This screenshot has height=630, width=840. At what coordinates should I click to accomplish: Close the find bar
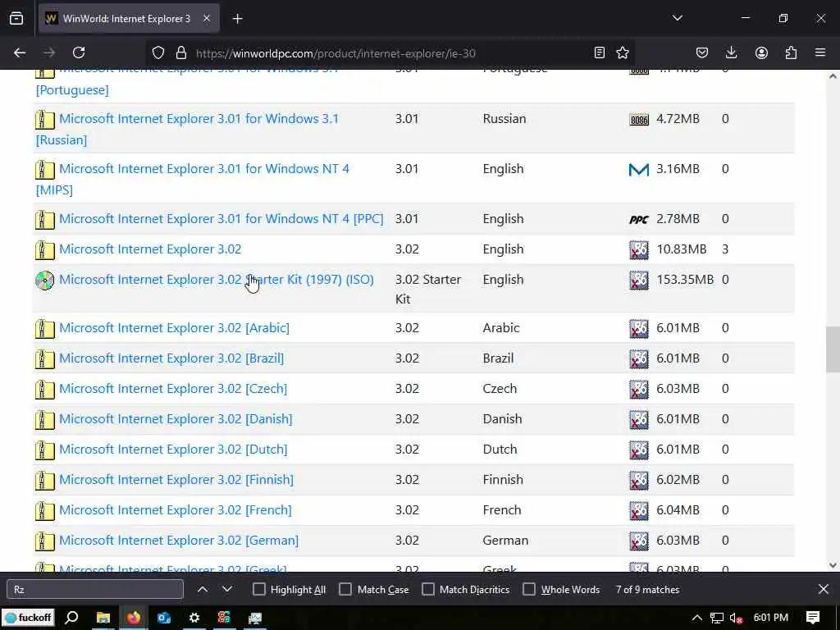tap(824, 589)
